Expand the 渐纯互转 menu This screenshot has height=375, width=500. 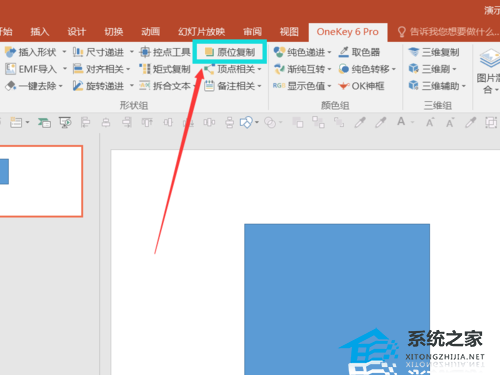pyautogui.click(x=329, y=69)
